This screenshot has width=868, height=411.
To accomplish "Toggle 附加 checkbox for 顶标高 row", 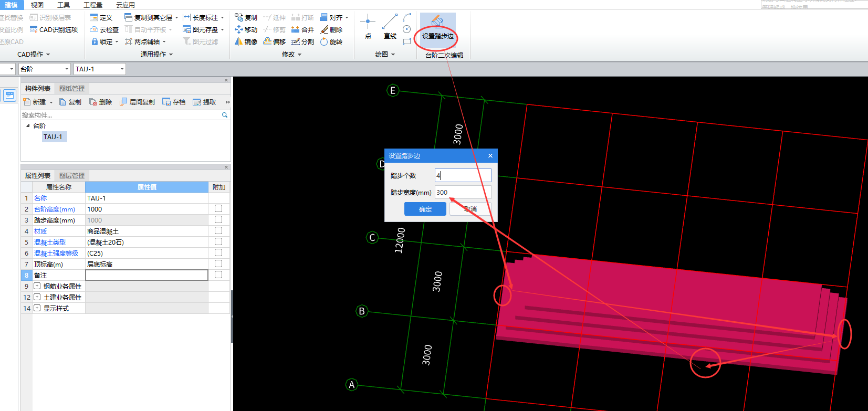I will [218, 264].
